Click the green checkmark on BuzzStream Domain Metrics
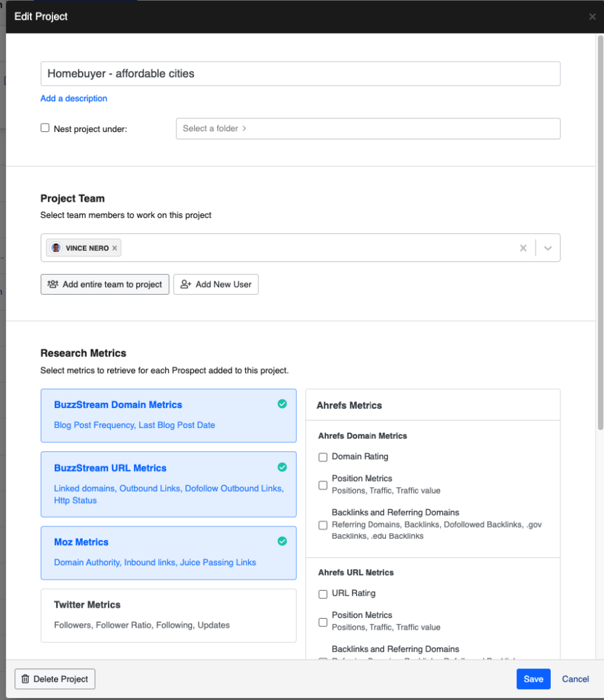The height and width of the screenshot is (700, 604). coord(282,404)
